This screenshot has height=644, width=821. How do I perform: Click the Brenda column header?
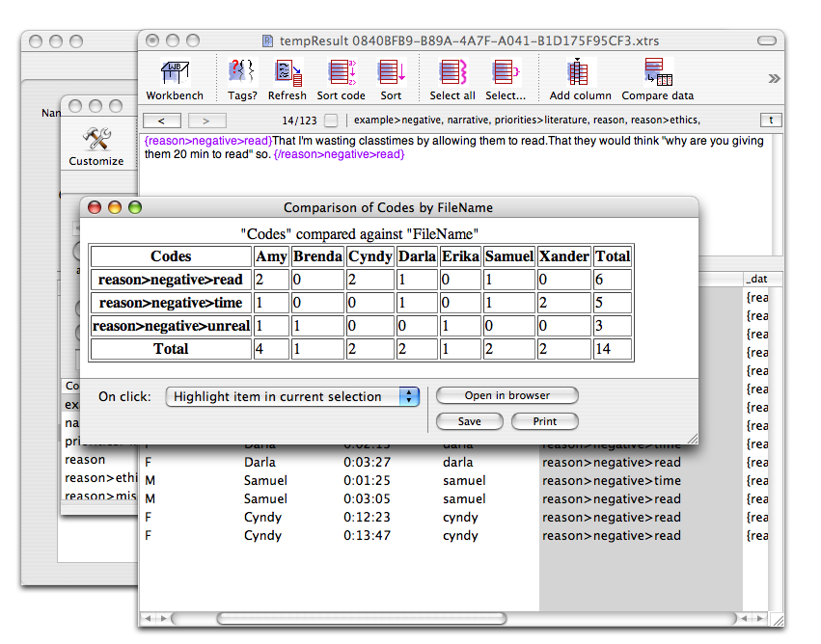[317, 256]
